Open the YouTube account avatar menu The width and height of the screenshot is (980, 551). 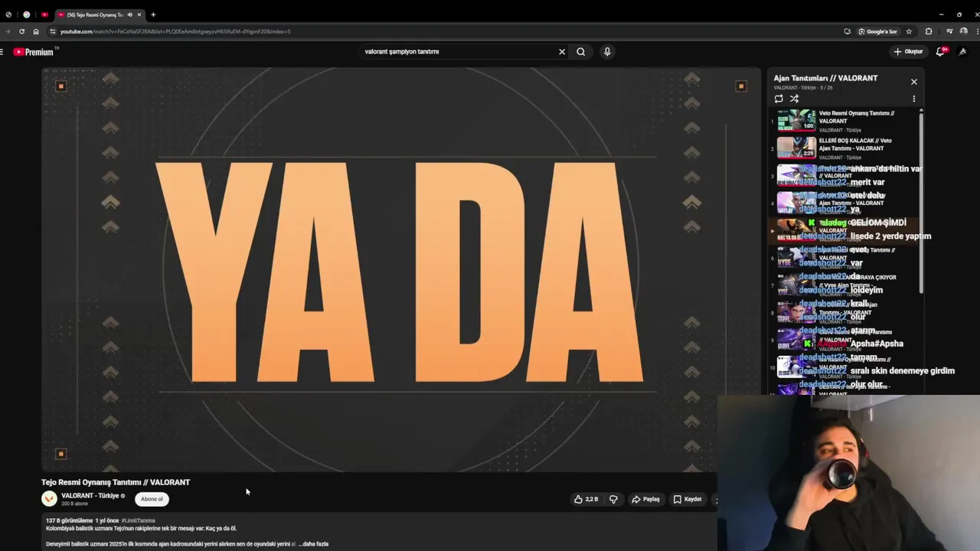(963, 51)
